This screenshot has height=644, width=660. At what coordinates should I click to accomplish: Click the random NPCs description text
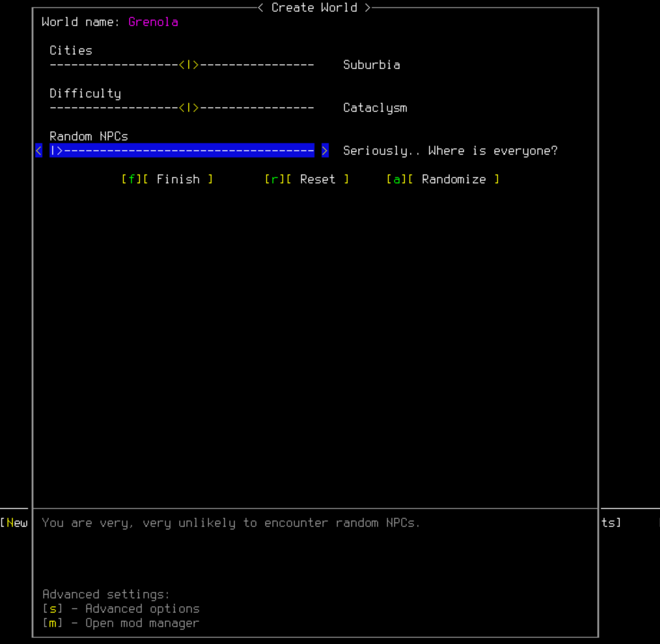[231, 523]
